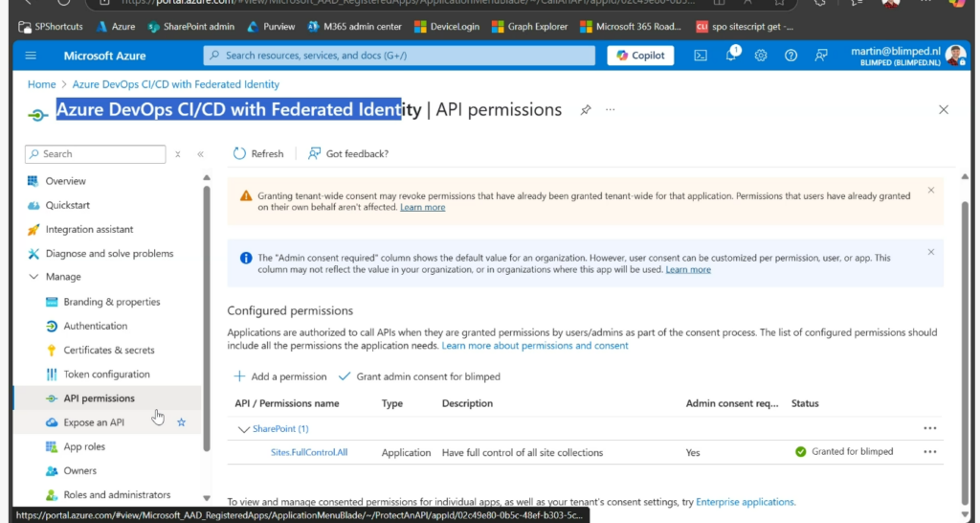Clear the sidebar search box
Viewport: 980px width, 523px height.
pyautogui.click(x=177, y=154)
